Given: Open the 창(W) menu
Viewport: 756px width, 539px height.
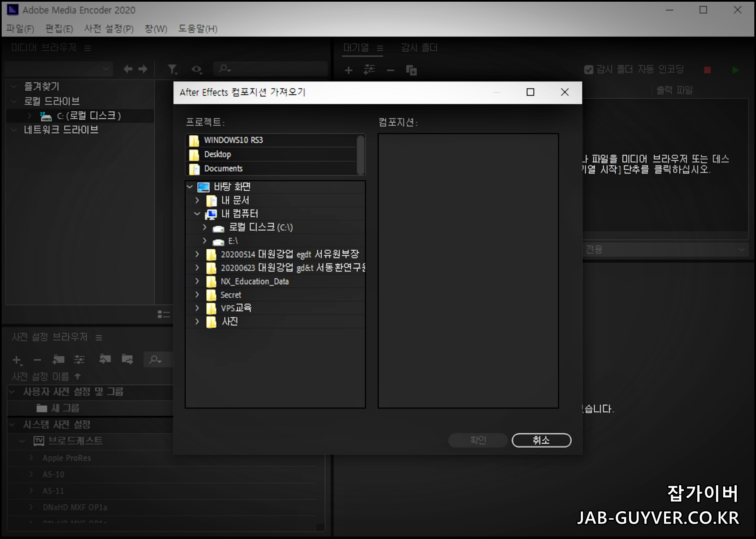Looking at the screenshot, I should (x=156, y=29).
